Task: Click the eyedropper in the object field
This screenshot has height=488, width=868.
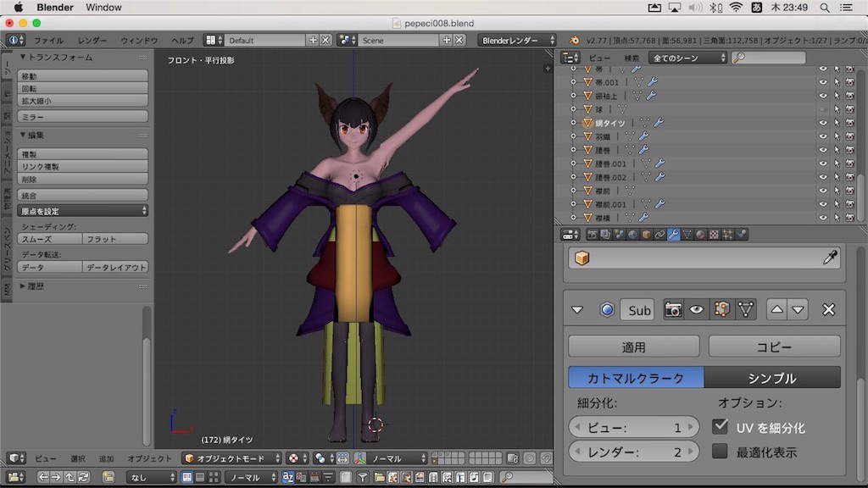Action: click(x=830, y=258)
